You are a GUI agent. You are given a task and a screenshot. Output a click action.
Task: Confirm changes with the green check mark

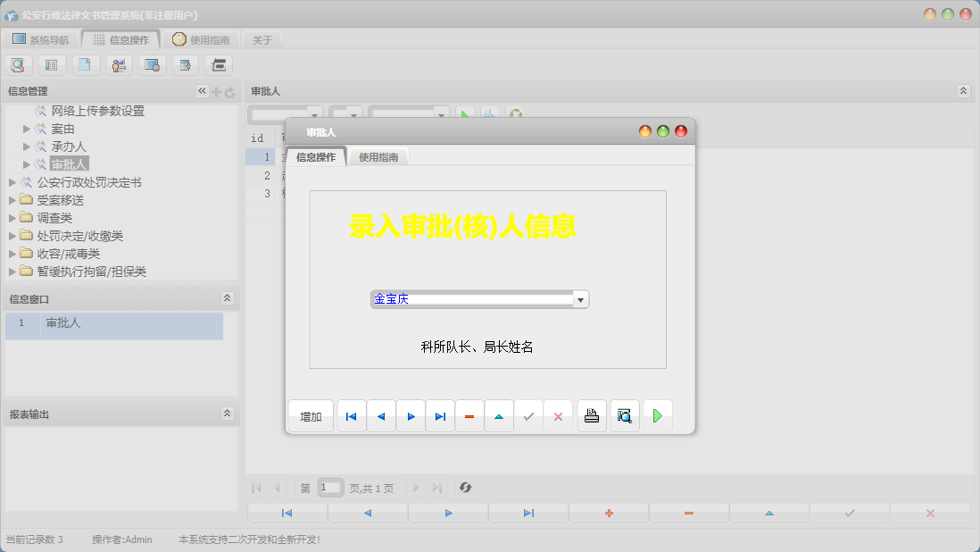pyautogui.click(x=528, y=415)
